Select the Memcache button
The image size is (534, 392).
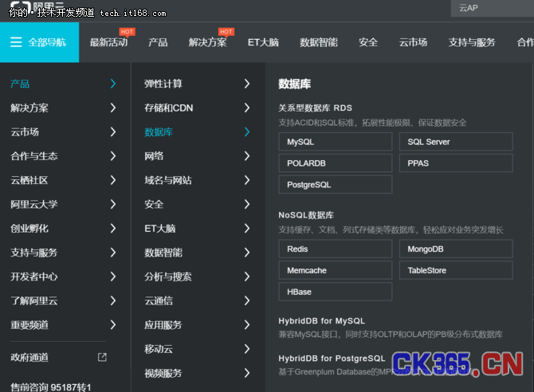pos(336,270)
